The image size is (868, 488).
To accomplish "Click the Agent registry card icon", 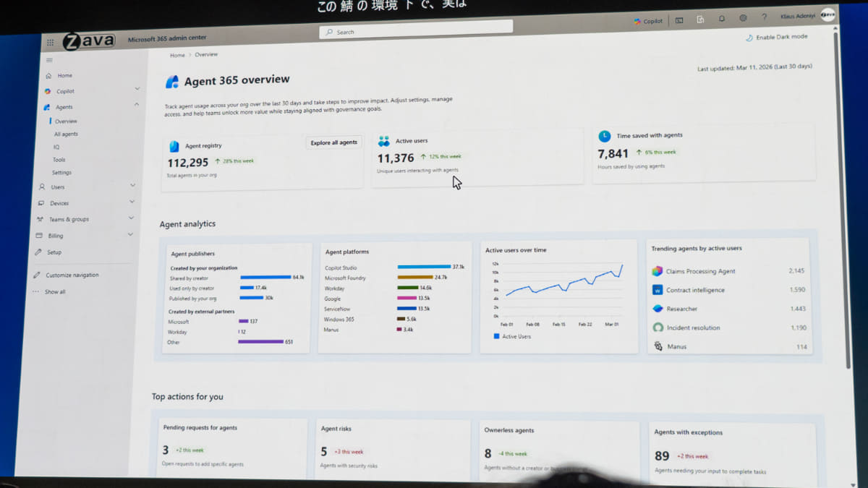I will click(x=174, y=146).
